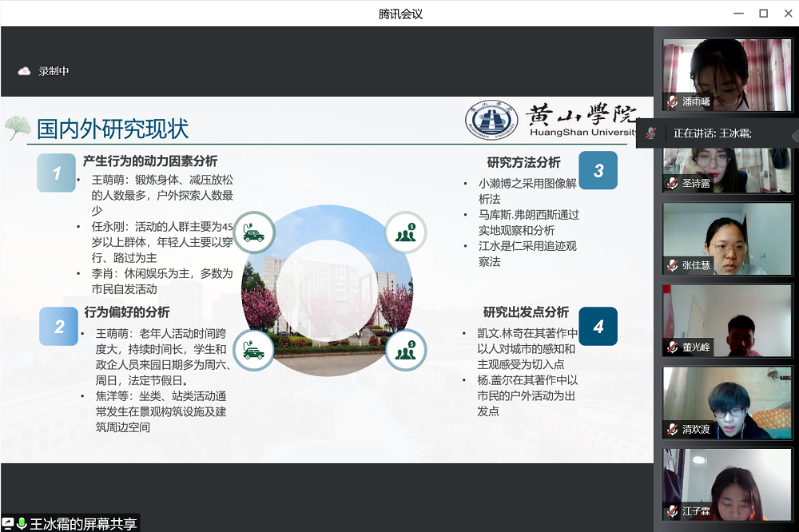This screenshot has width=799, height=532.
Task: Select 潘雨曦's video thumbnail
Action: point(726,75)
